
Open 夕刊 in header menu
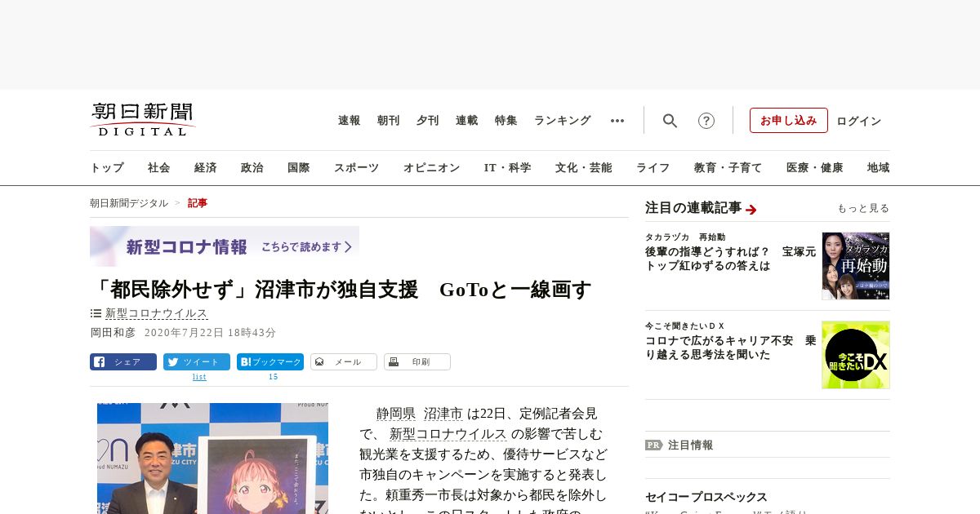[x=428, y=121]
